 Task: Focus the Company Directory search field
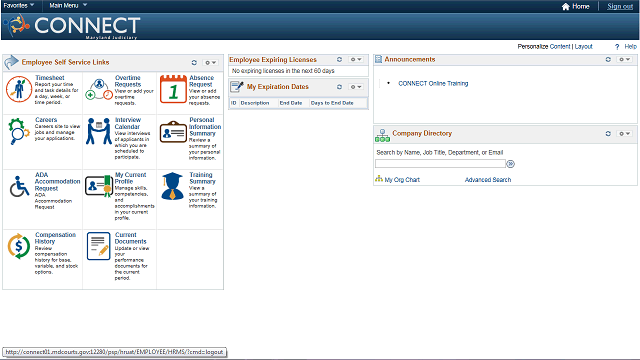(440, 164)
